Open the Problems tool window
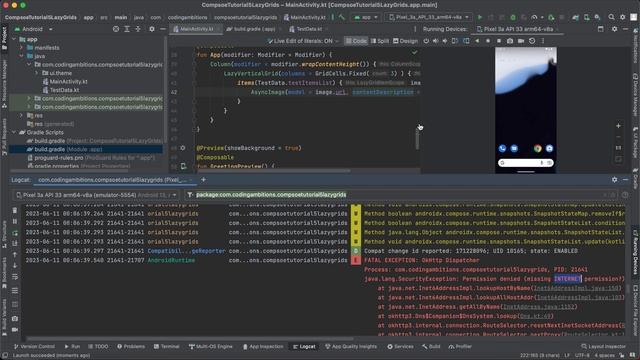This screenshot has width=640, height=360. [x=131, y=347]
